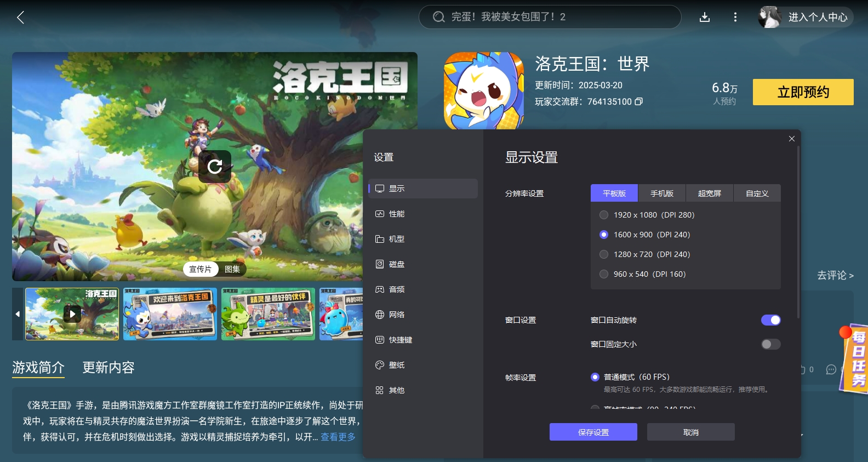Select the 宣传片 media tab
This screenshot has width=868, height=462.
click(x=201, y=269)
